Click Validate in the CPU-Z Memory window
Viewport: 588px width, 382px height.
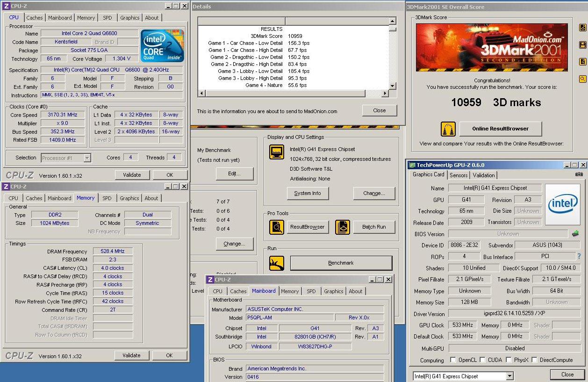tap(131, 355)
